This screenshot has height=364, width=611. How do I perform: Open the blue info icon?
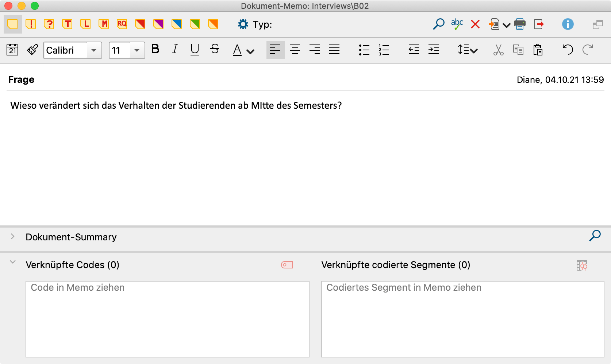point(568,24)
